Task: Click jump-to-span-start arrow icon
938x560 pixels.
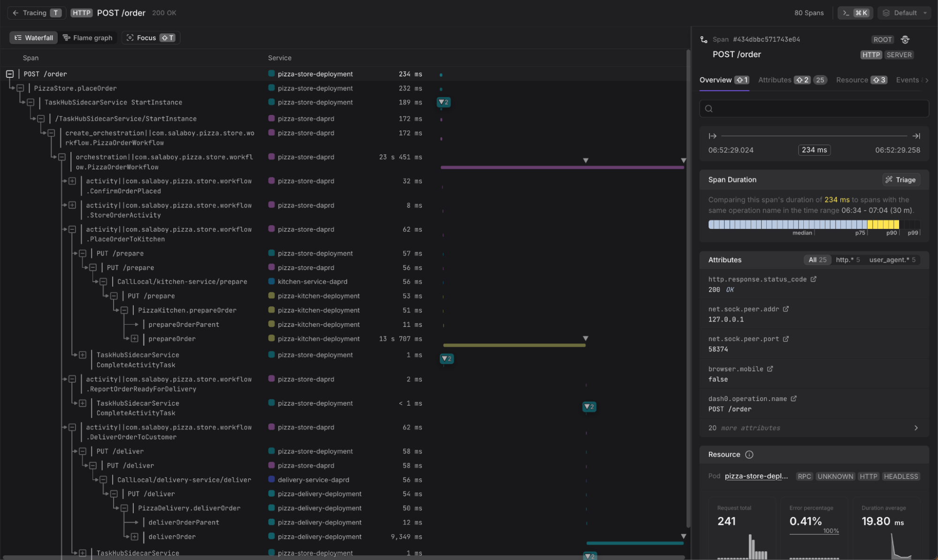Action: point(712,136)
